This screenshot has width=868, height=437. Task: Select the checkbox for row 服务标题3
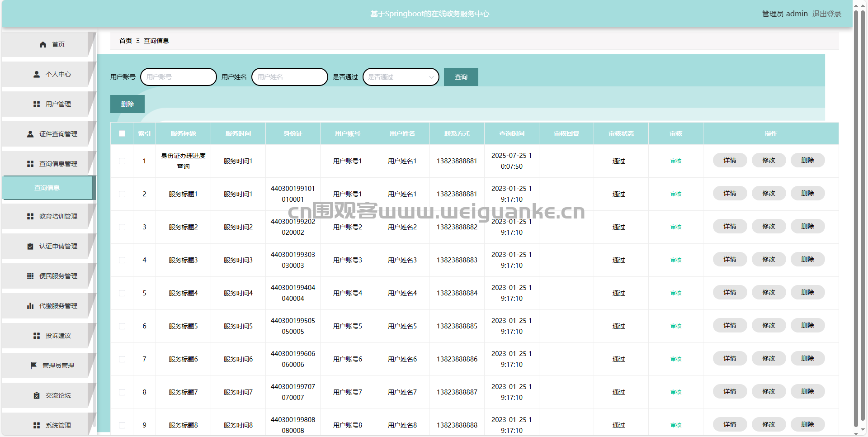pyautogui.click(x=122, y=260)
